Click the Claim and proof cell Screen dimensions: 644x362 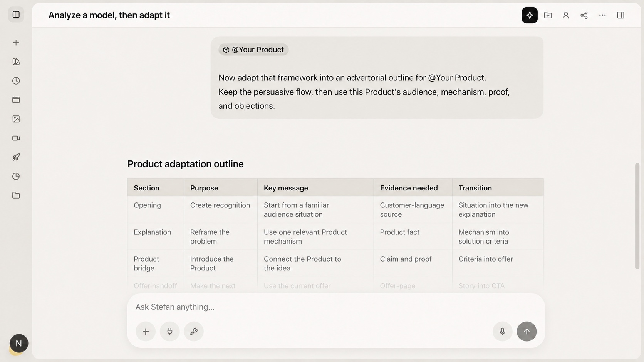coord(413,264)
